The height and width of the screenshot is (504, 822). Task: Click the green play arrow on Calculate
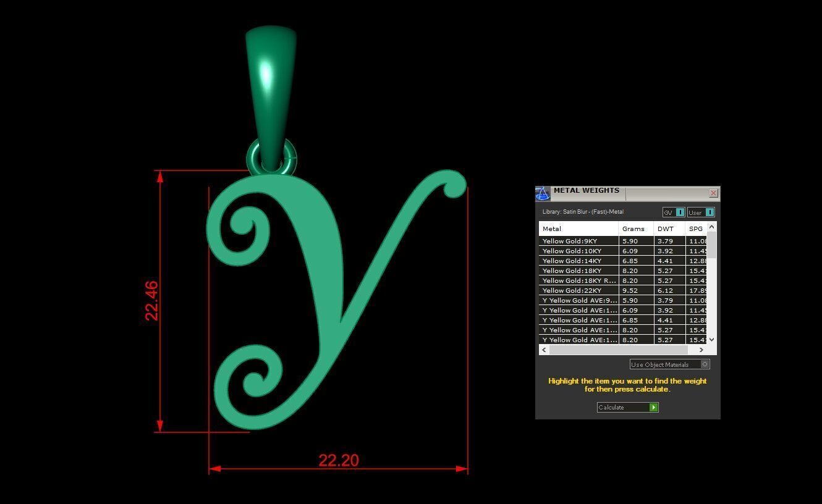[653, 408]
